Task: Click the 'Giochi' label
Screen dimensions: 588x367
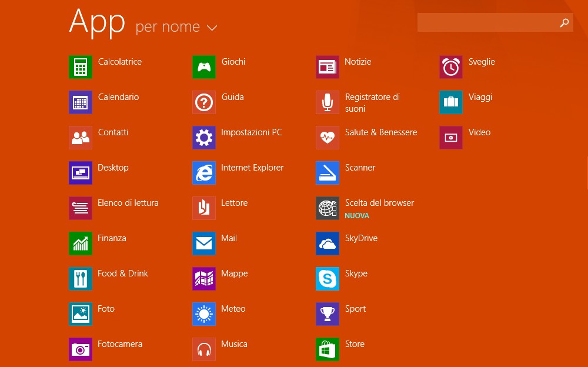Action: click(233, 62)
